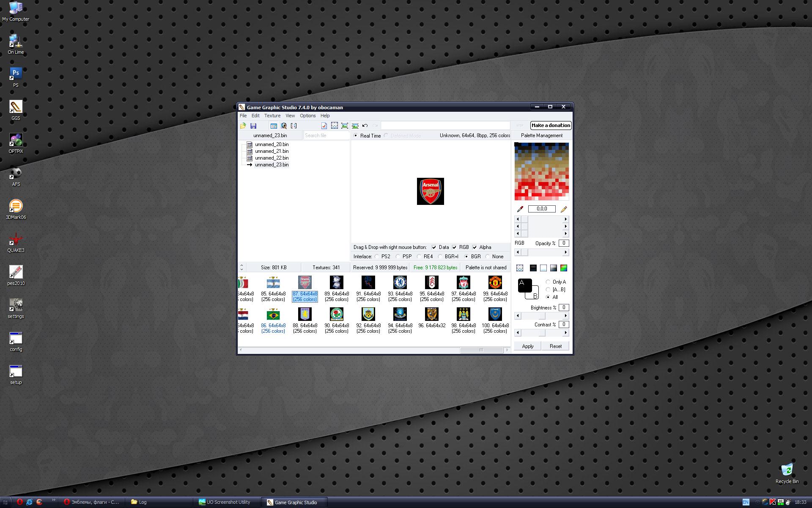Click the undo arrow icon
812x508 pixels.
point(365,126)
